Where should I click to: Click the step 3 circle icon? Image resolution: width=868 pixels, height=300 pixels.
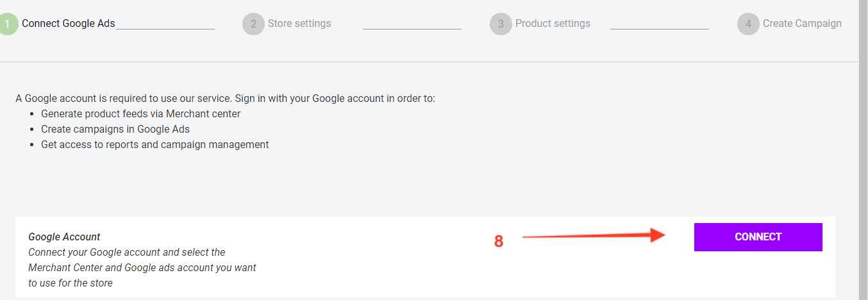tap(501, 24)
